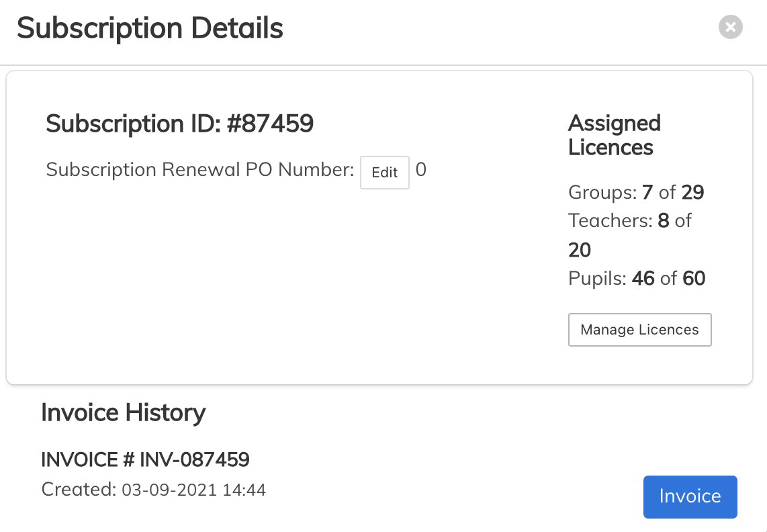This screenshot has width=767, height=532.
Task: Select the Groups 7 of 29 line
Action: 636,192
